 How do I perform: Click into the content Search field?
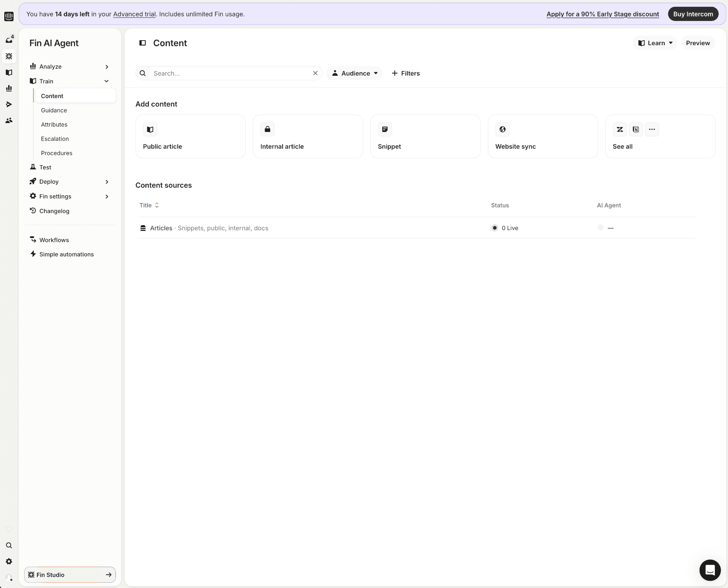click(x=231, y=73)
